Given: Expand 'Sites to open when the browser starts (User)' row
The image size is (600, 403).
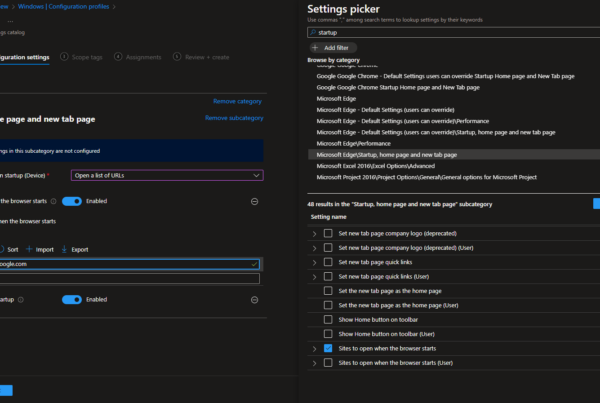Looking at the screenshot, I should tap(314, 363).
